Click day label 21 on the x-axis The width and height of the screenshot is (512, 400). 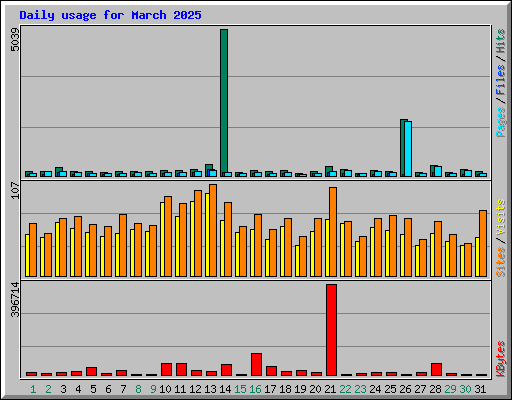[x=330, y=389]
